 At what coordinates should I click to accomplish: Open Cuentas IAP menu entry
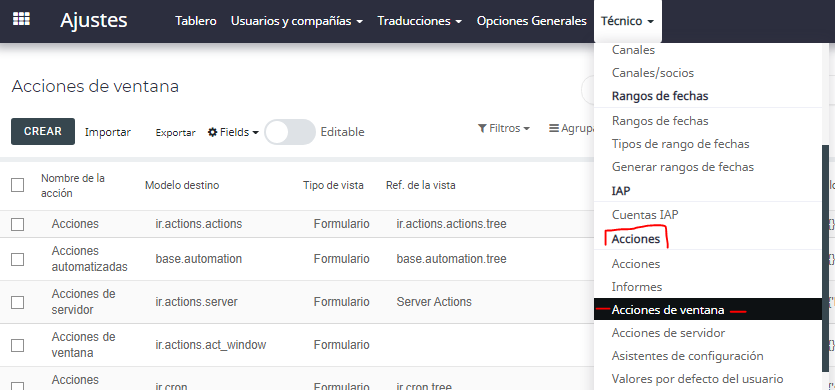coord(645,215)
